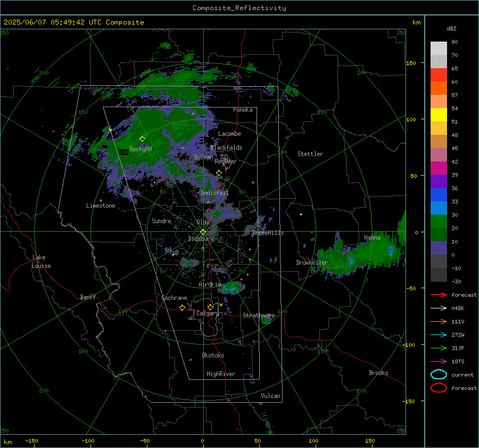Select the magenta swatch in dBZ legend
479x448 pixels.
pyautogui.click(x=439, y=168)
